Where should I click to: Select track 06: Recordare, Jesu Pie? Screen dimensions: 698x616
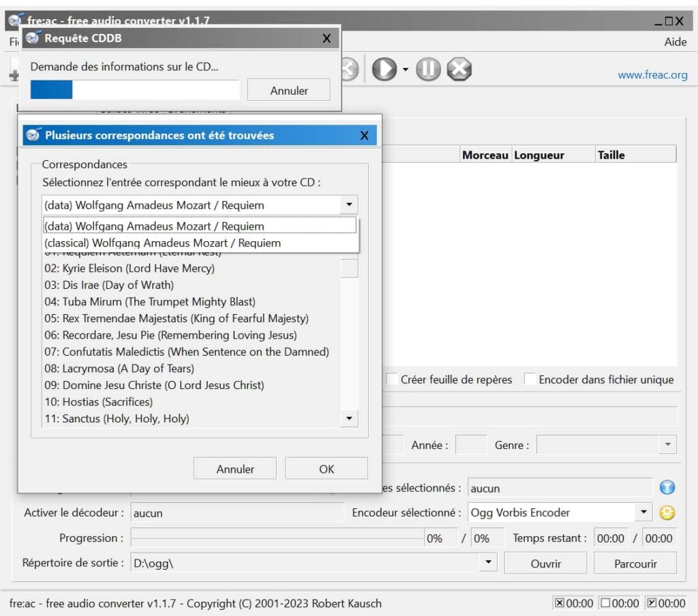[192, 335]
